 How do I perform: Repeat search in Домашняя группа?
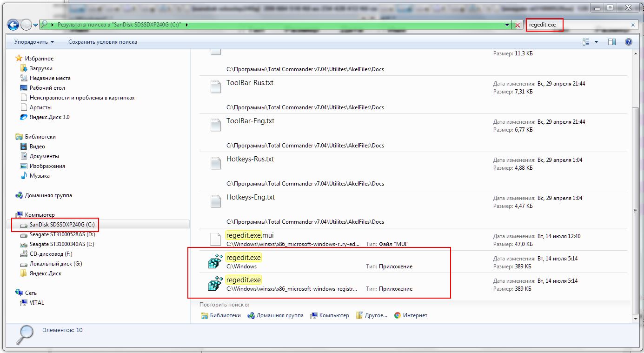coord(275,315)
